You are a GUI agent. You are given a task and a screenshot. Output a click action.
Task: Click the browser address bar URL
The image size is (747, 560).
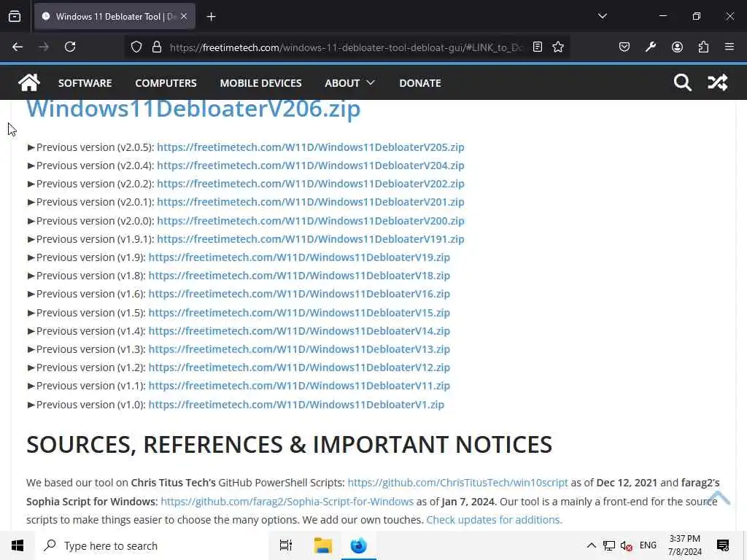click(347, 47)
